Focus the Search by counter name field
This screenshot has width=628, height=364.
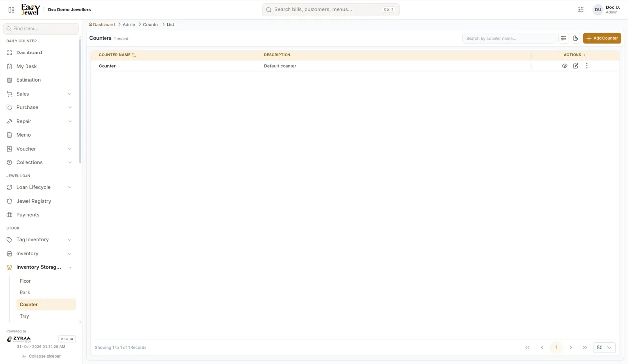pos(509,38)
